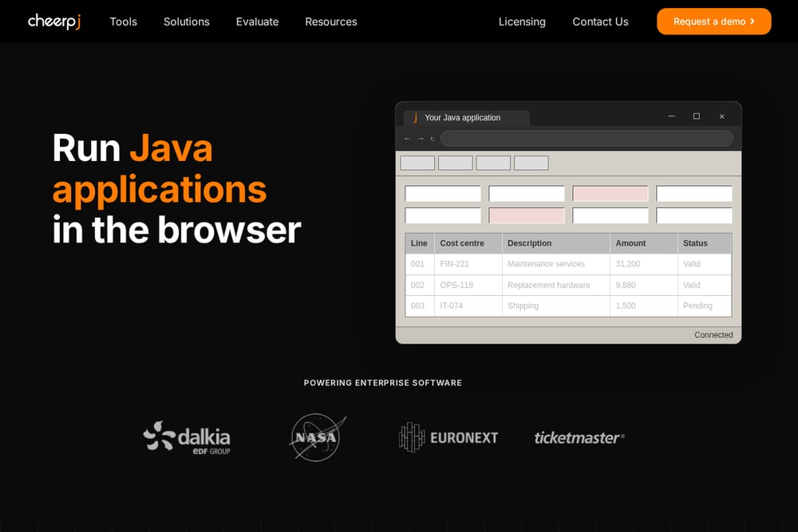Go to the Licensing page
This screenshot has height=532, width=798.
pyautogui.click(x=522, y=22)
